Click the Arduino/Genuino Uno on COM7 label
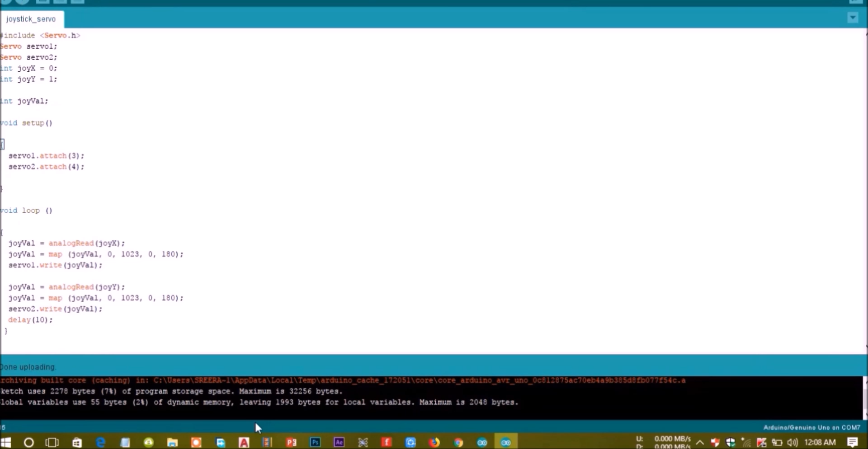Image resolution: width=868 pixels, height=449 pixels. (x=811, y=427)
